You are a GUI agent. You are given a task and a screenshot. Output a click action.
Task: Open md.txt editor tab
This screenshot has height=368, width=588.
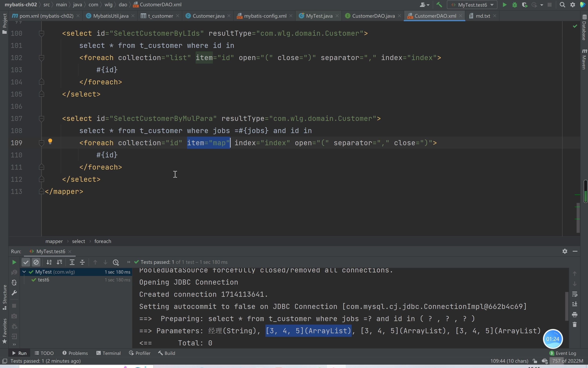(483, 16)
